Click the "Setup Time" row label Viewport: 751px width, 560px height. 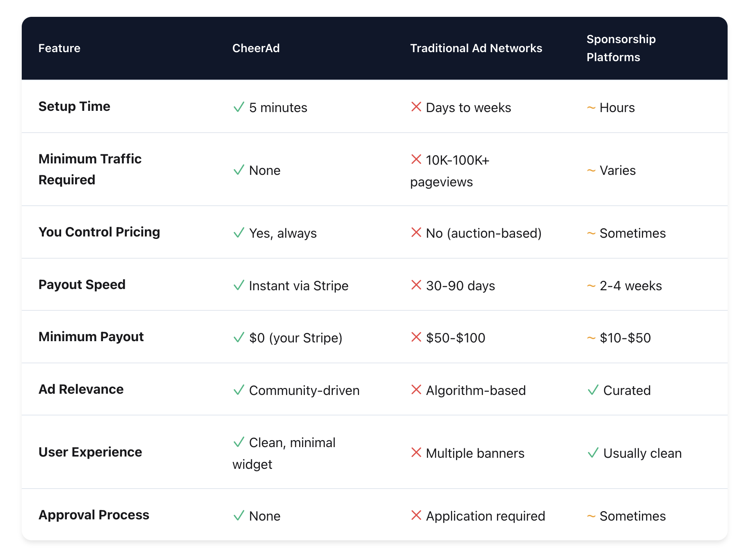click(x=74, y=106)
